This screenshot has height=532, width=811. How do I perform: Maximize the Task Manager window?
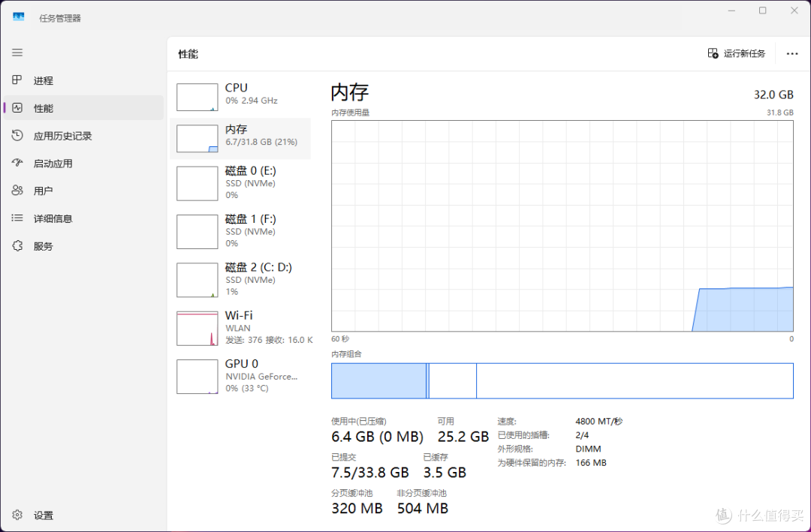click(x=762, y=11)
